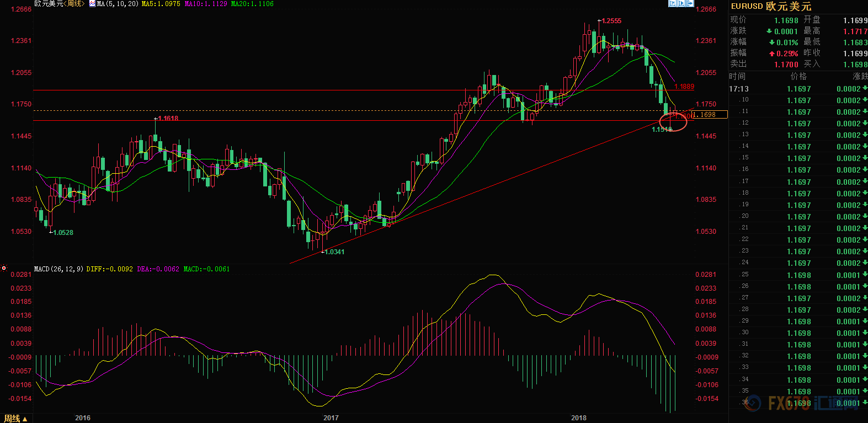Image resolution: width=868 pixels, height=423 pixels.
Task: Click the second chart tool icon with play arrow
Action: tap(681, 3)
